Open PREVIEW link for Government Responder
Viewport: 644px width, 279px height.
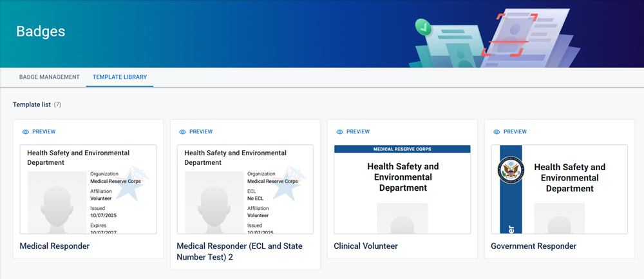515,132
